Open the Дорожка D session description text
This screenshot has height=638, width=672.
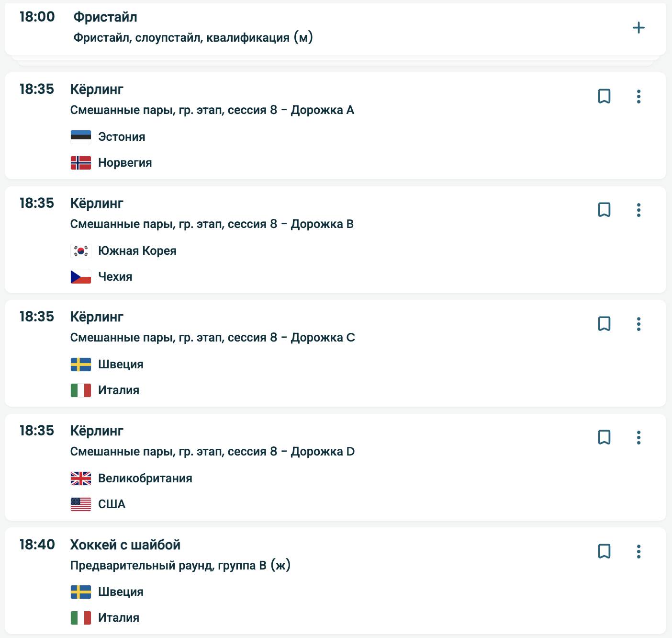tap(212, 452)
